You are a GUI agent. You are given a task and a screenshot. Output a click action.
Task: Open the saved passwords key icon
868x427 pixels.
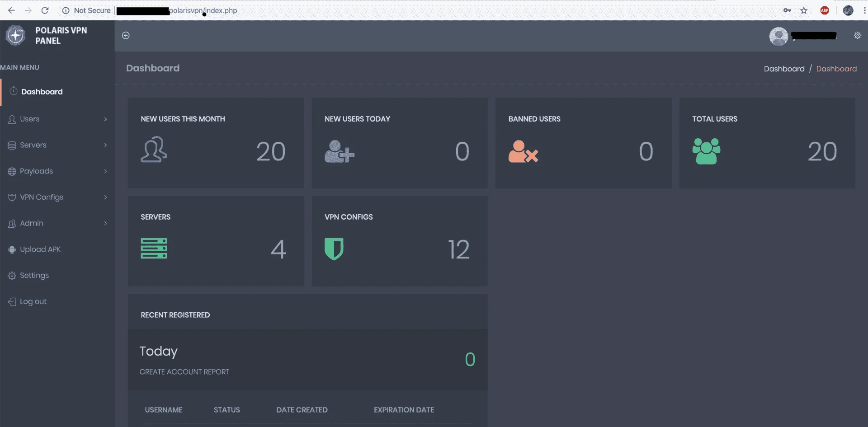(787, 10)
